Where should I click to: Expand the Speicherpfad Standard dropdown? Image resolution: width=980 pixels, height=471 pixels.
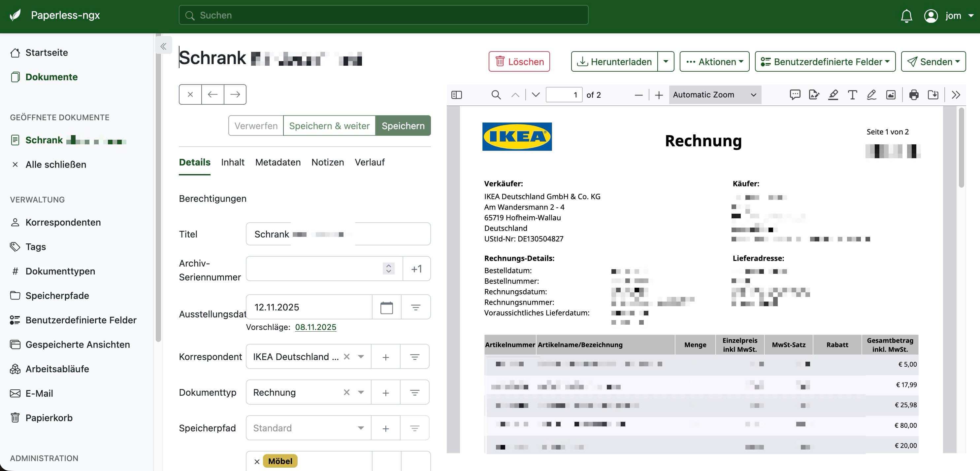pos(360,428)
